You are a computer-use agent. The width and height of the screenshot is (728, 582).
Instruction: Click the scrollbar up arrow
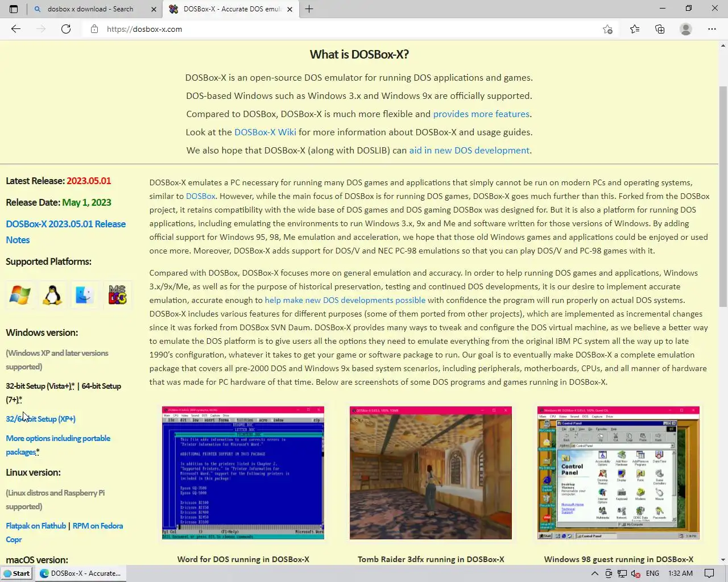[723, 45]
